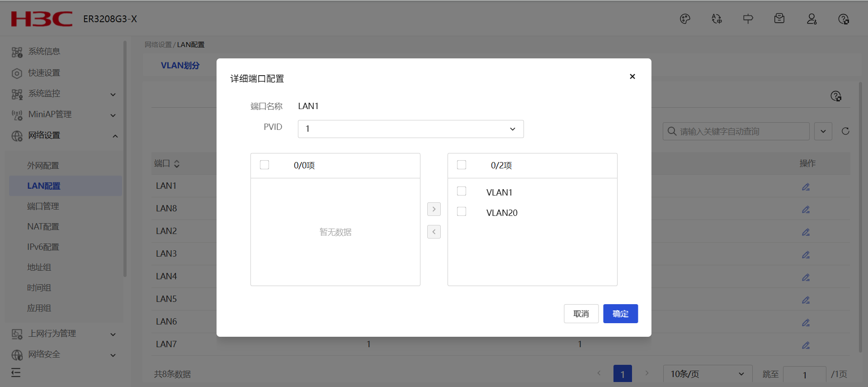Check the VLAN20 checkbox

coord(462,212)
